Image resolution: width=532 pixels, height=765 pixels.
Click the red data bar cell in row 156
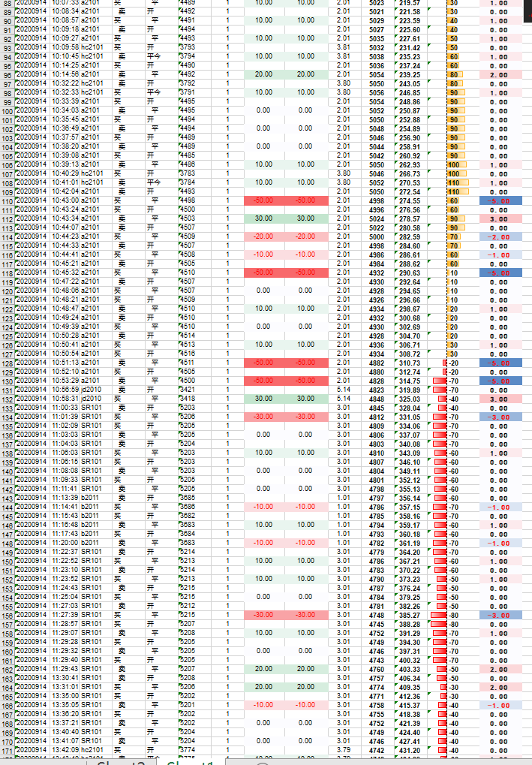pyautogui.click(x=447, y=615)
